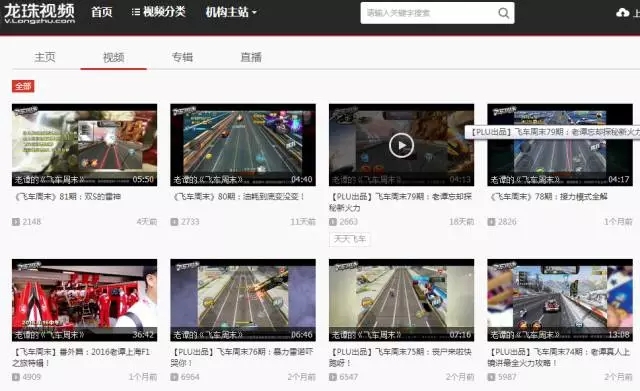Screen dimensions: 640x391
Task: Open the 飞车周末74期 video thumbnail
Action: [x=560, y=300]
